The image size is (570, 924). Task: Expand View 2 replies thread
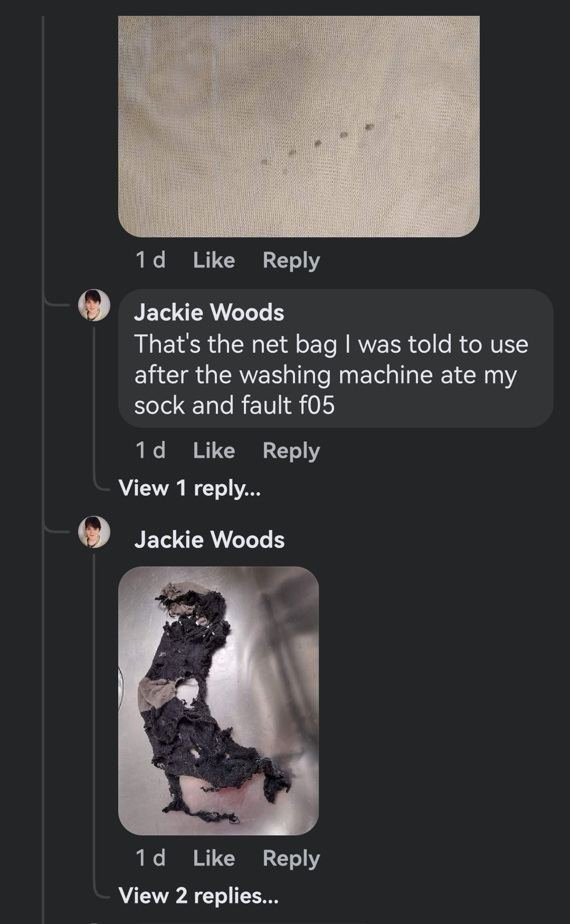[198, 896]
